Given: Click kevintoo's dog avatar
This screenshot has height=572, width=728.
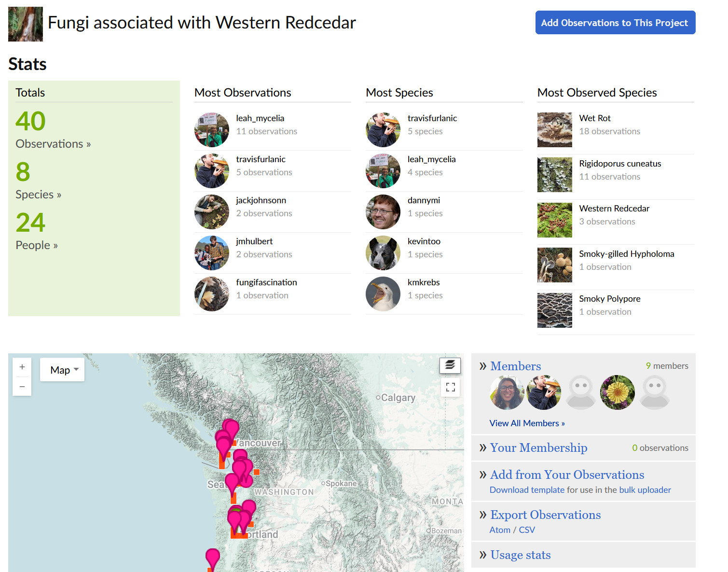Looking at the screenshot, I should coord(383,253).
